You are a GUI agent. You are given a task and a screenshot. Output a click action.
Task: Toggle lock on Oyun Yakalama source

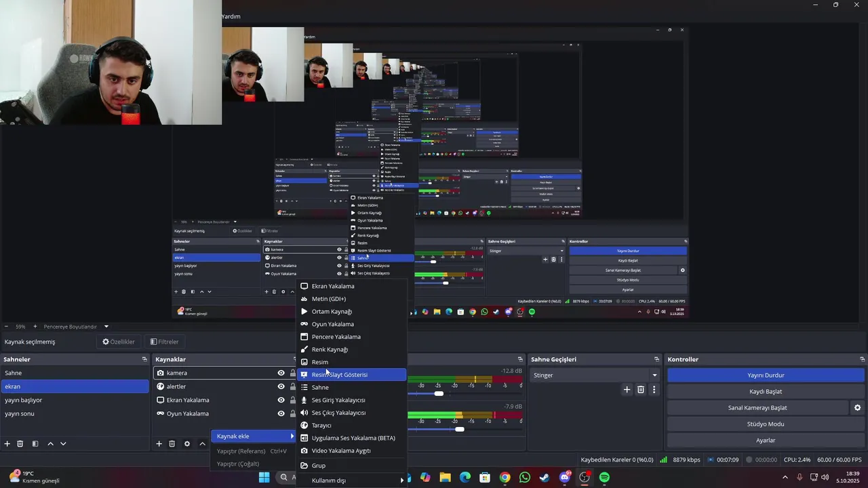[x=293, y=413]
